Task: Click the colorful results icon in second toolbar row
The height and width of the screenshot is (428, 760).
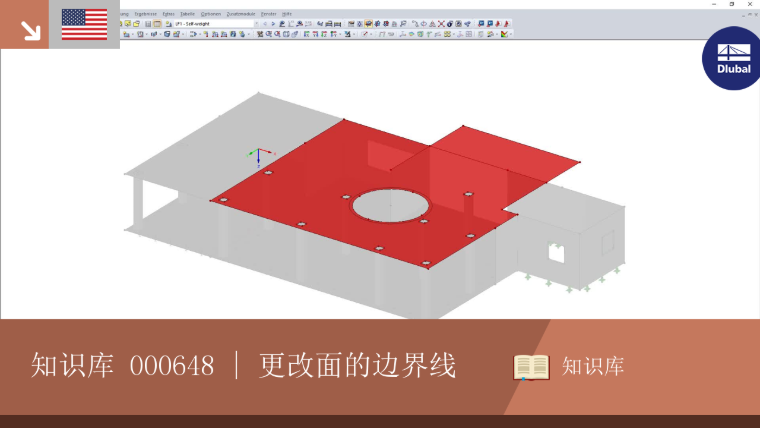Action: [x=505, y=34]
